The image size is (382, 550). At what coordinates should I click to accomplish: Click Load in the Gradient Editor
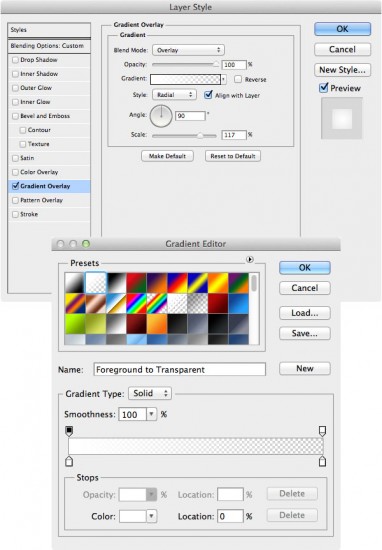click(304, 313)
